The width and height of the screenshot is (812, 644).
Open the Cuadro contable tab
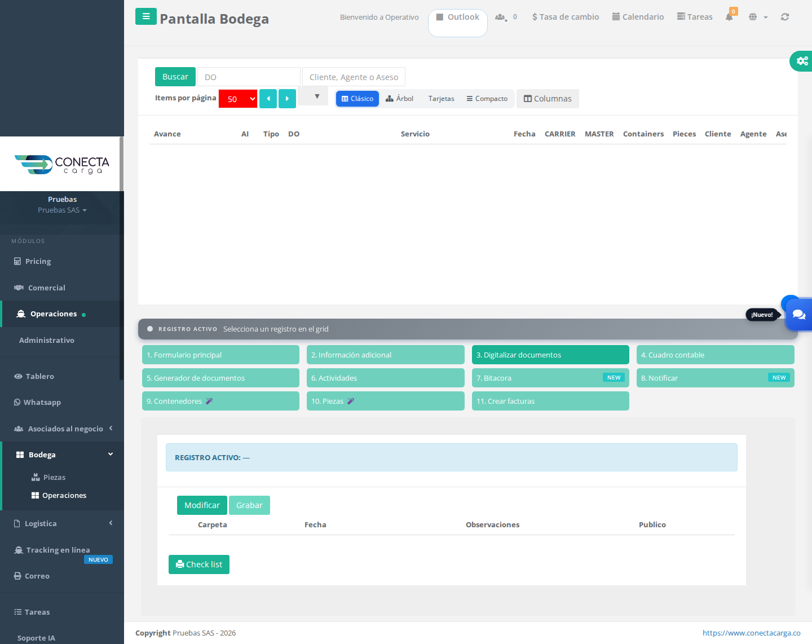point(716,355)
